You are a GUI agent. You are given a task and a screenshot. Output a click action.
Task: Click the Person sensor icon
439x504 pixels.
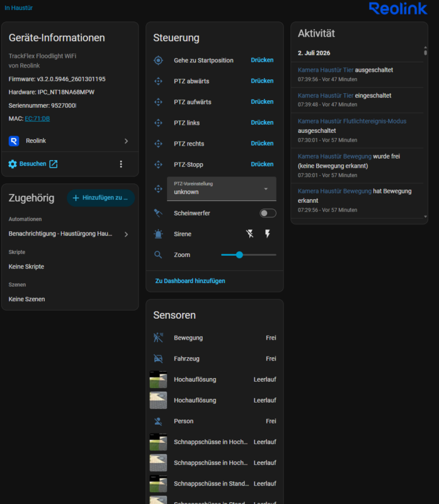(158, 421)
